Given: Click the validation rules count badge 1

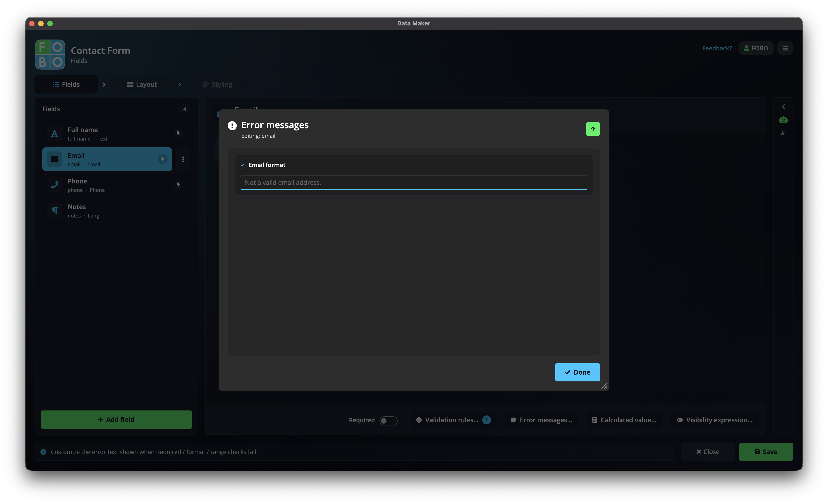Looking at the screenshot, I should pos(486,420).
